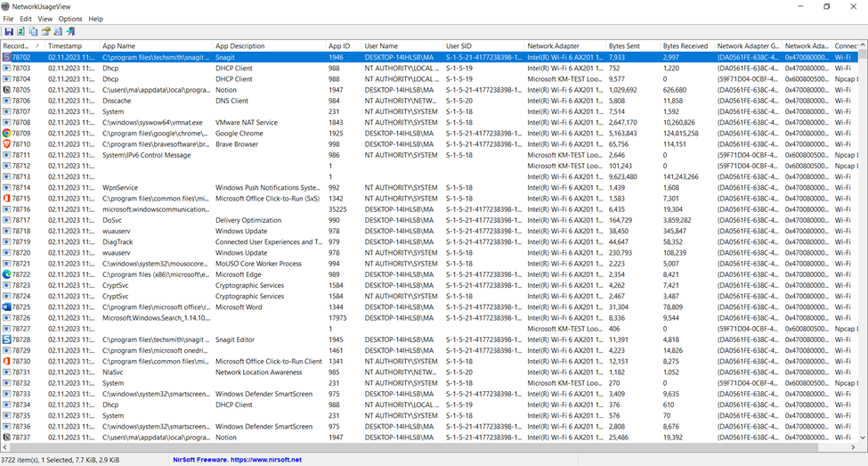Open the File menu
Screen dimensions: 868x466
(x=8, y=19)
